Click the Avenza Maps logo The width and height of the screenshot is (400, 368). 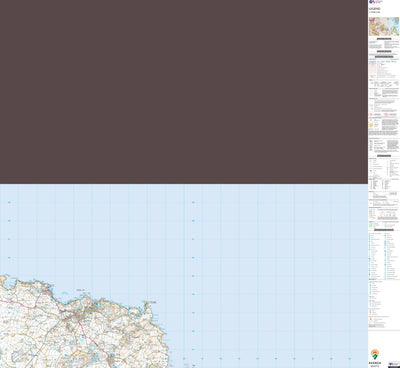click(375, 358)
